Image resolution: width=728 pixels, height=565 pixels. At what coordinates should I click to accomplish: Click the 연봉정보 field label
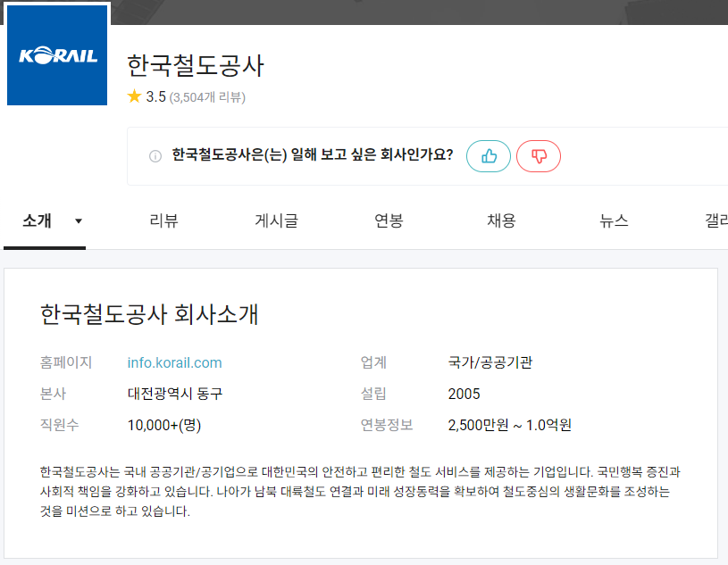[386, 425]
